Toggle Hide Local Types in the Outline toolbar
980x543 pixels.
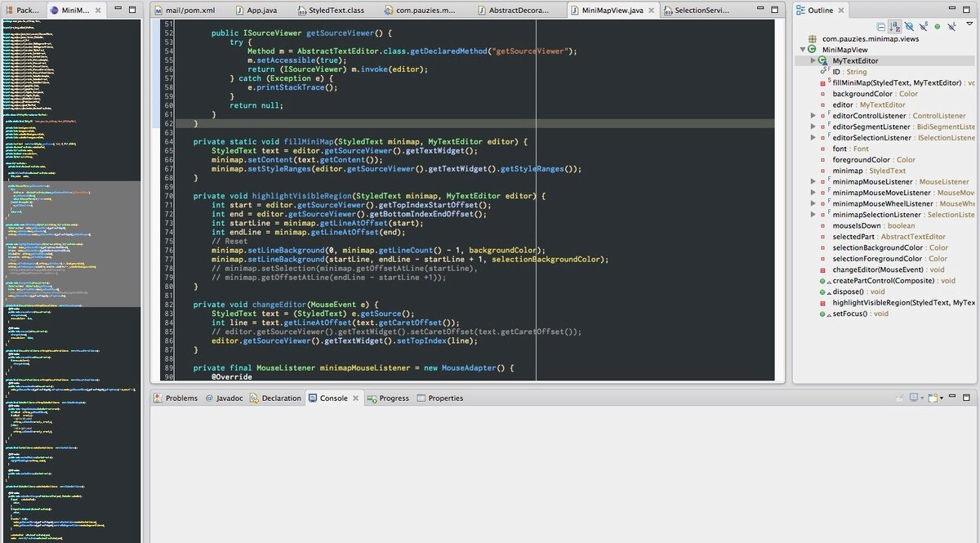click(952, 27)
